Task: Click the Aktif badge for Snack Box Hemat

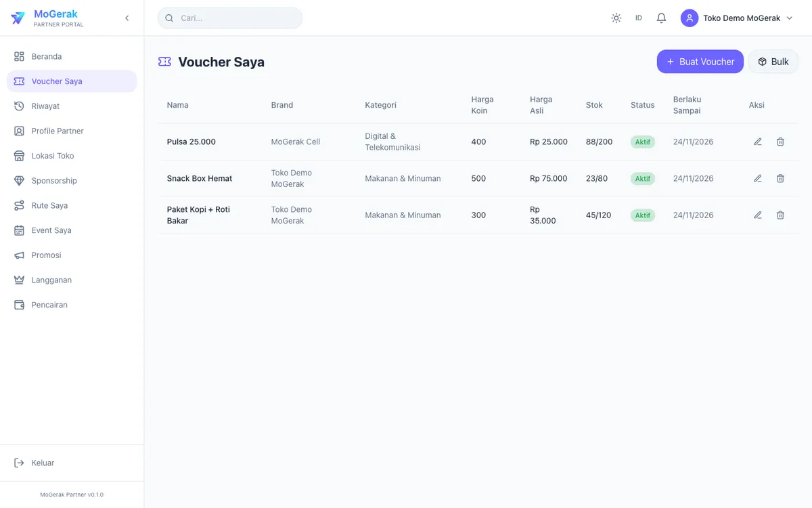Action: click(x=643, y=179)
